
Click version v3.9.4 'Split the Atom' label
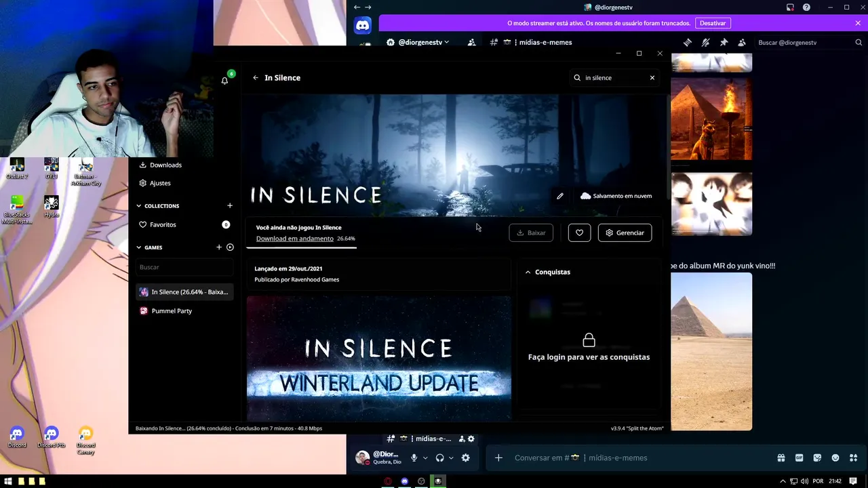pos(637,428)
